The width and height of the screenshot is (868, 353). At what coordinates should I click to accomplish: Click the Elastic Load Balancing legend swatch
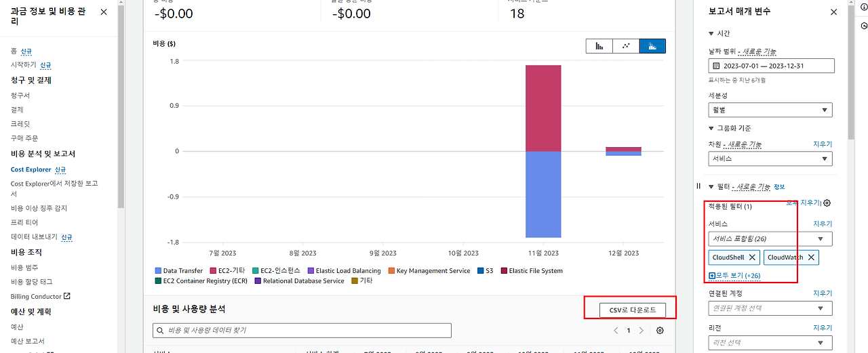[x=311, y=270]
